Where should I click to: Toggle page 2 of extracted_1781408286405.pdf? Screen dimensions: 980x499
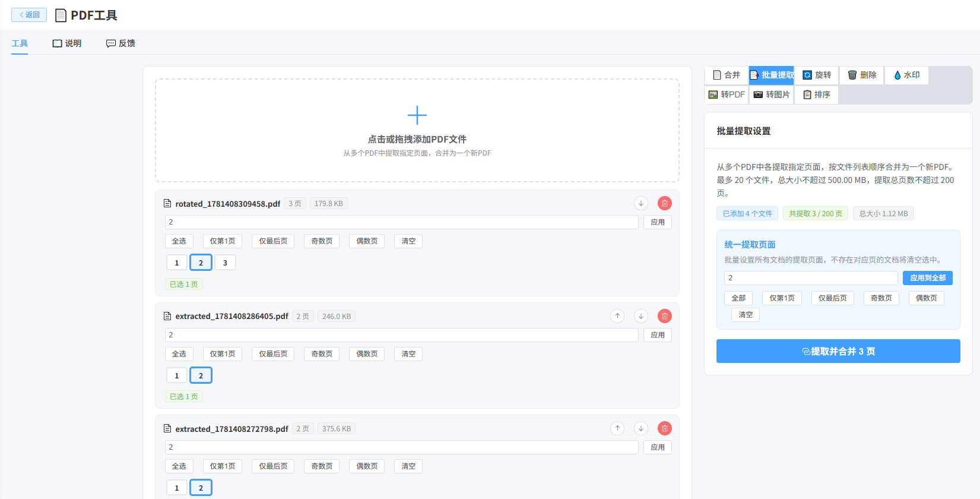click(x=201, y=375)
